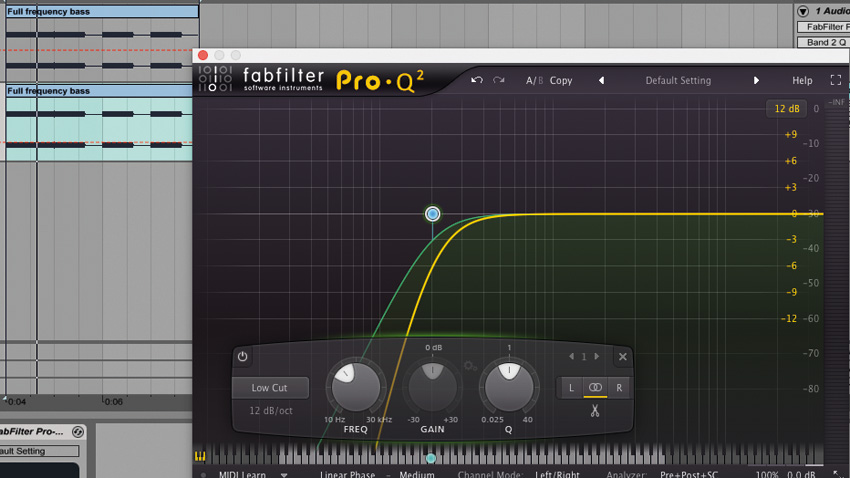
Task: Open the Help menu
Action: click(802, 81)
